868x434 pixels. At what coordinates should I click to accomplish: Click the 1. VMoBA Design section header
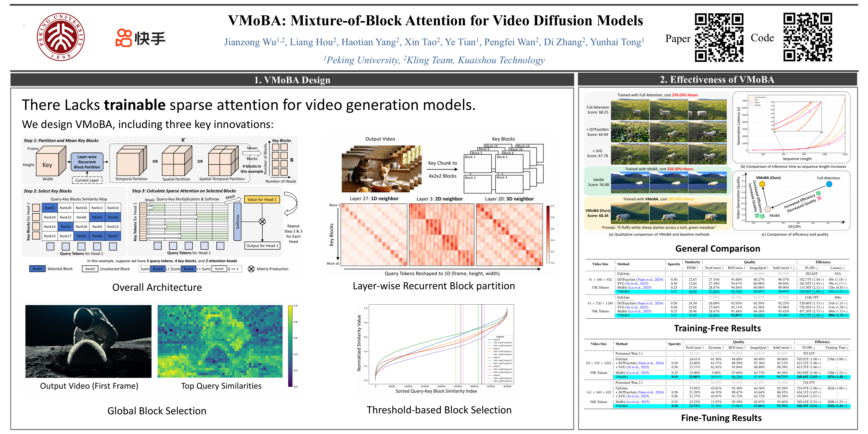tap(292, 80)
